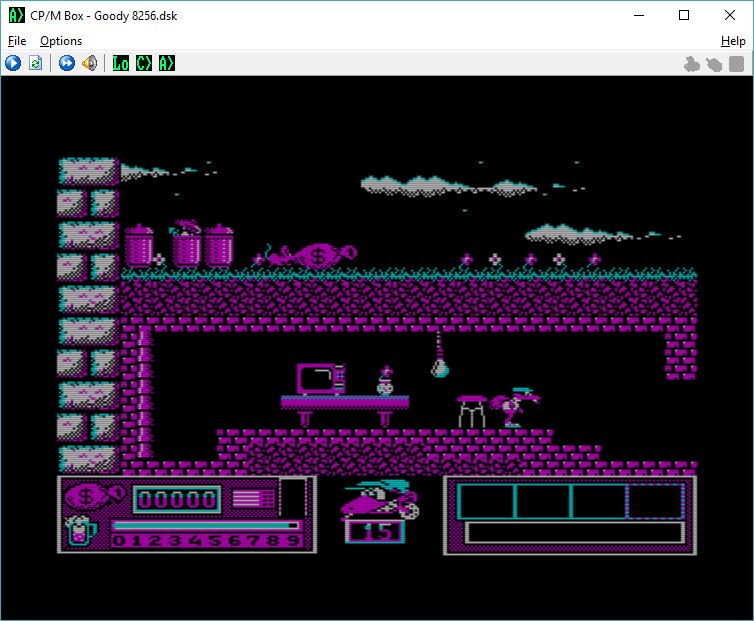This screenshot has width=754, height=621.
Task: Open the Help menu
Action: pos(733,41)
